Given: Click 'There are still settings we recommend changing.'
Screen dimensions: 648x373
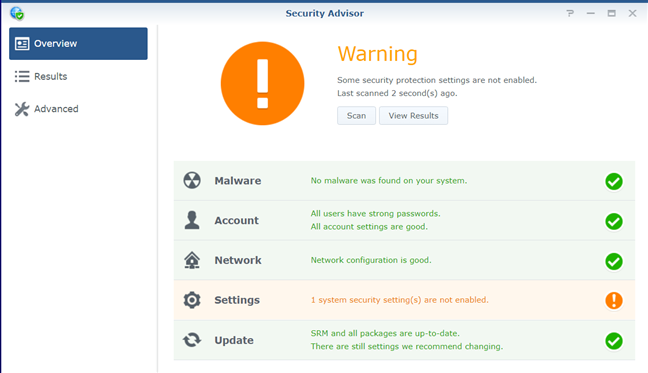Looking at the screenshot, I should [x=407, y=347].
